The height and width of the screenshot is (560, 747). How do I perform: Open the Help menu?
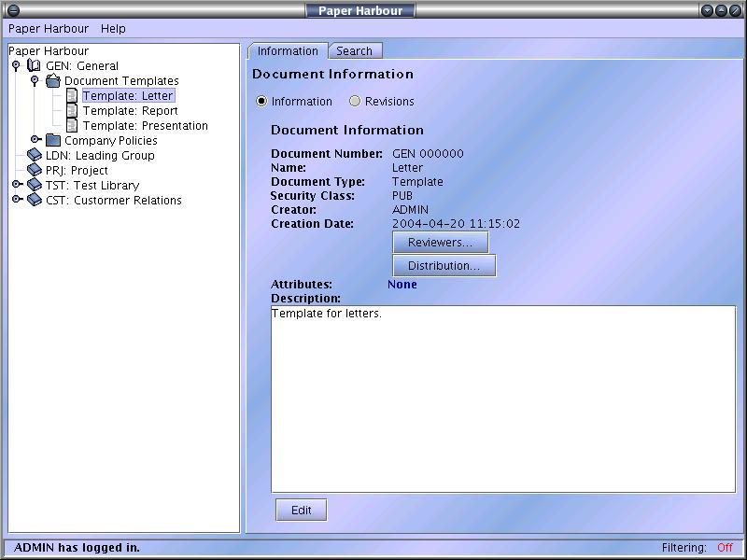tap(113, 29)
